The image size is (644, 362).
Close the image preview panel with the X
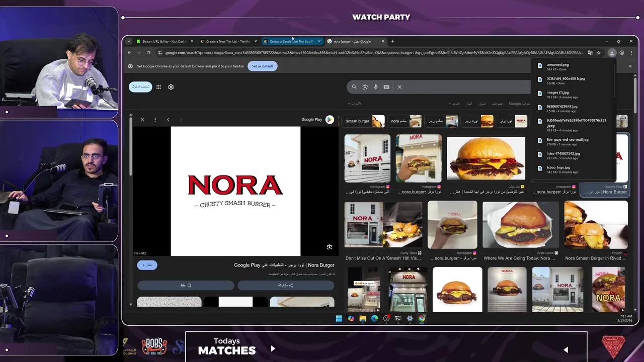pyautogui.click(x=142, y=120)
